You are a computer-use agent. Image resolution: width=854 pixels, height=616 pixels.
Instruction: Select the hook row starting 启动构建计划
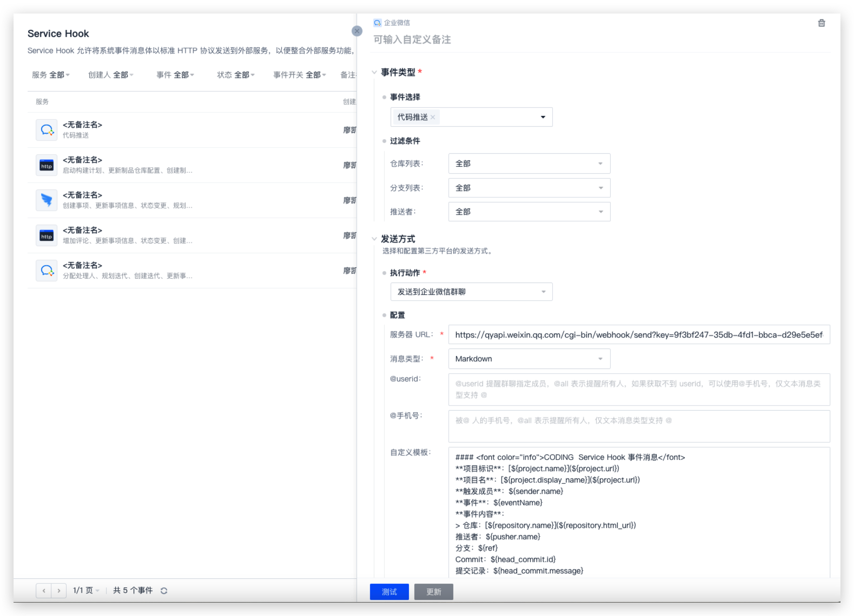pyautogui.click(x=192, y=165)
